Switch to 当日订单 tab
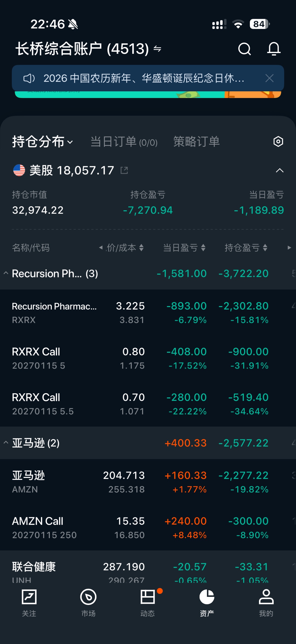 click(x=124, y=142)
